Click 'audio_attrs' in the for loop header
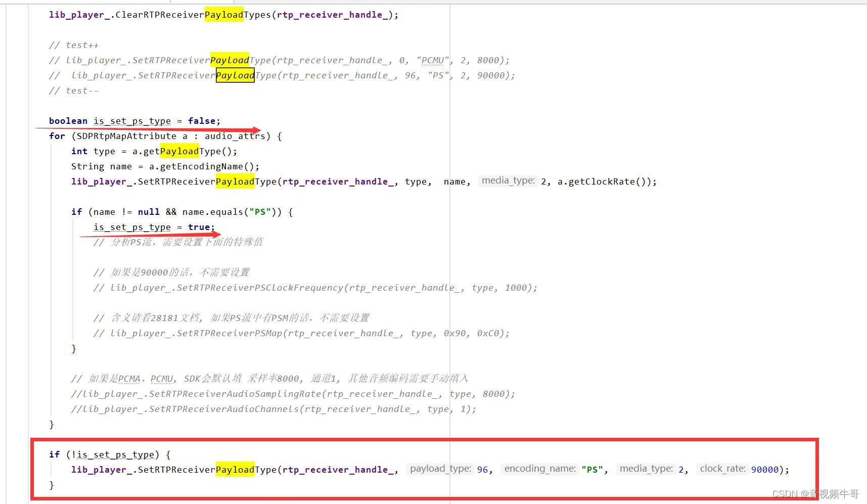Viewport: 867px width, 504px height. click(x=235, y=136)
